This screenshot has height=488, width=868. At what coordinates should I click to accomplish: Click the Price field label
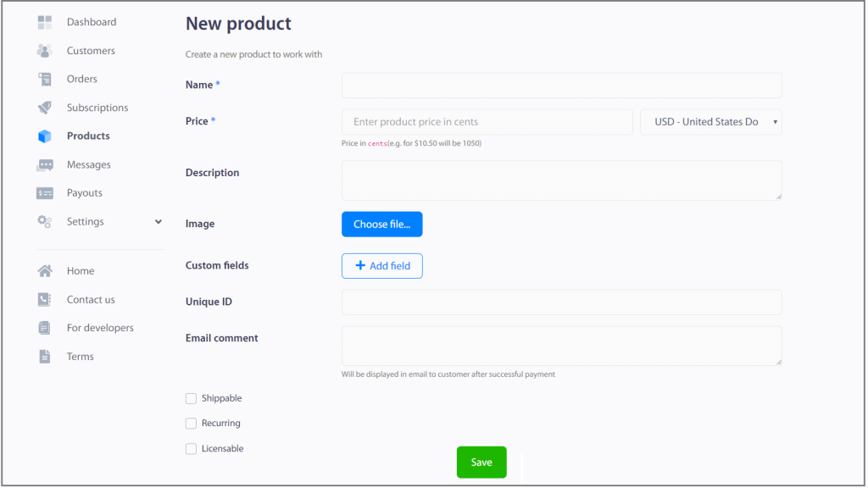click(x=197, y=121)
